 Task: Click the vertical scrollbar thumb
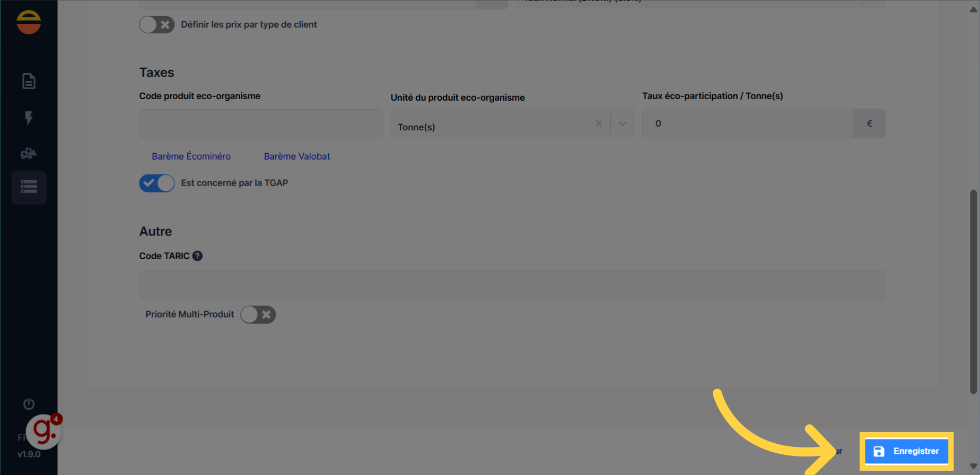[973, 292]
